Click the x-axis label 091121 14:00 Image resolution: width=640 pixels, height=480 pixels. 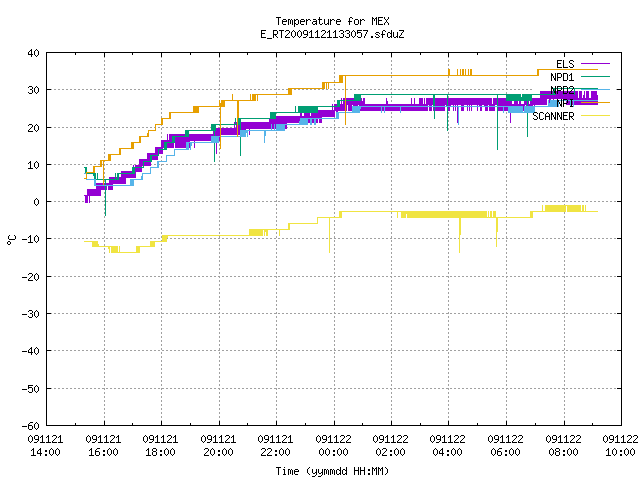(45, 446)
